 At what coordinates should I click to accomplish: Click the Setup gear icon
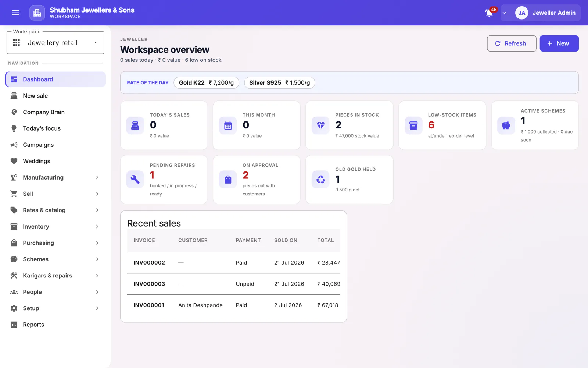[x=14, y=308]
